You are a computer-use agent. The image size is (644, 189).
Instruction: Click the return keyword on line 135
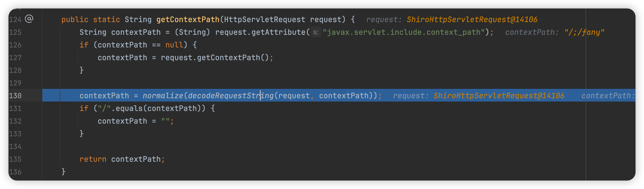93,159
